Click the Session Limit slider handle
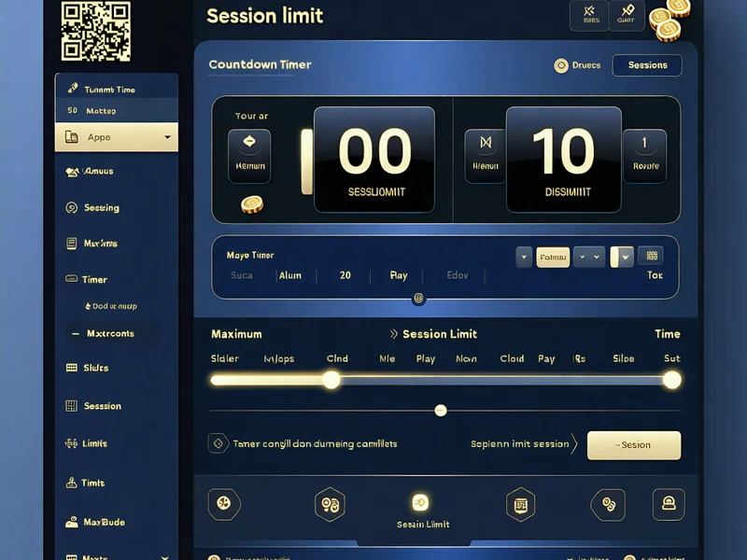 click(331, 380)
